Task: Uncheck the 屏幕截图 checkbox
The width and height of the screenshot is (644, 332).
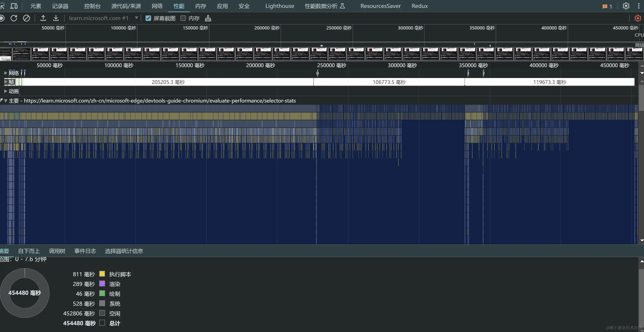Action: click(148, 18)
